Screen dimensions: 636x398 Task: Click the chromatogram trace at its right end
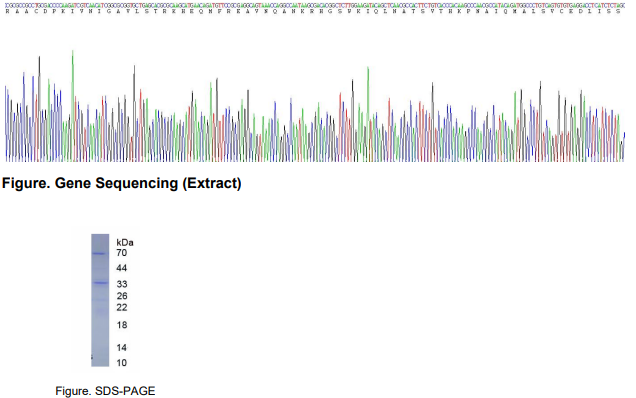pos(623,147)
